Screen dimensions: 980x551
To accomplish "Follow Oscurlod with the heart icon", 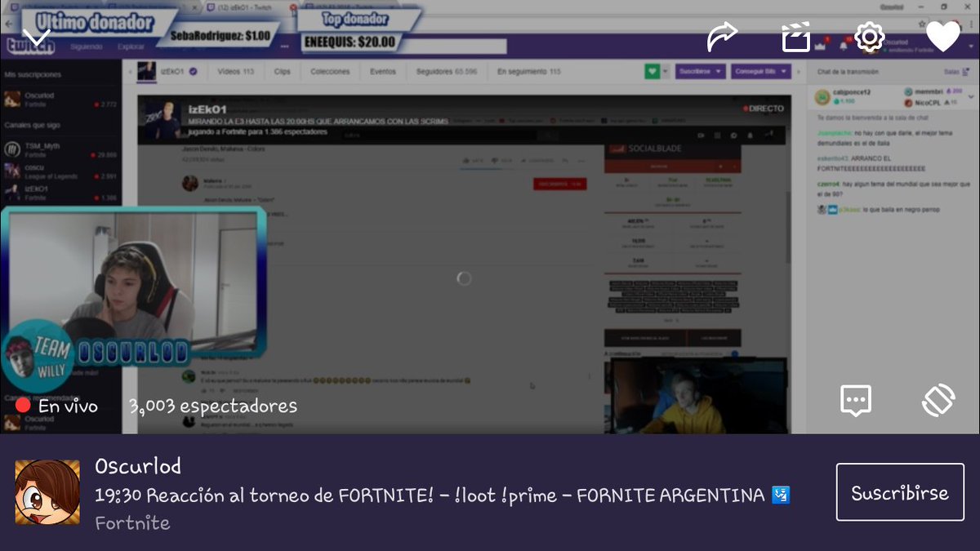I will point(943,37).
